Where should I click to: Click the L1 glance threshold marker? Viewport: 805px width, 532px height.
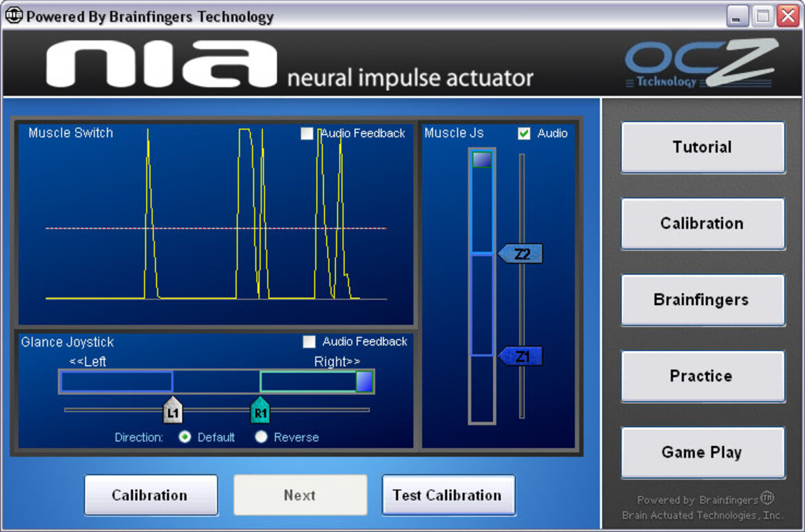click(x=172, y=410)
